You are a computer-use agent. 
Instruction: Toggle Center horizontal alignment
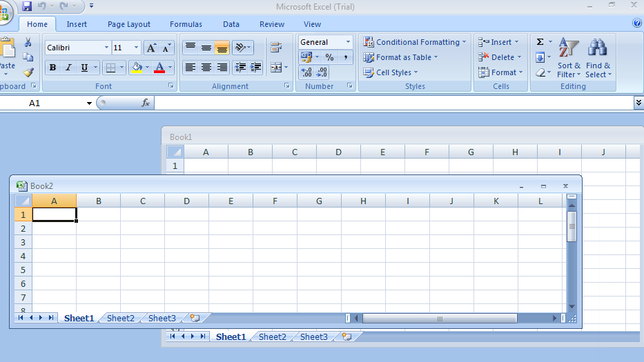206,68
